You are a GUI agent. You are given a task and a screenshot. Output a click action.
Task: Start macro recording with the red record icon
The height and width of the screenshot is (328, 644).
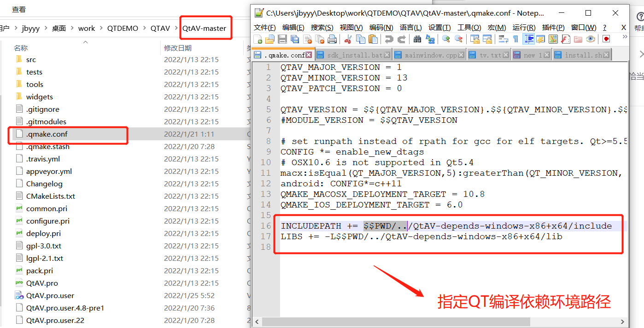click(x=606, y=39)
